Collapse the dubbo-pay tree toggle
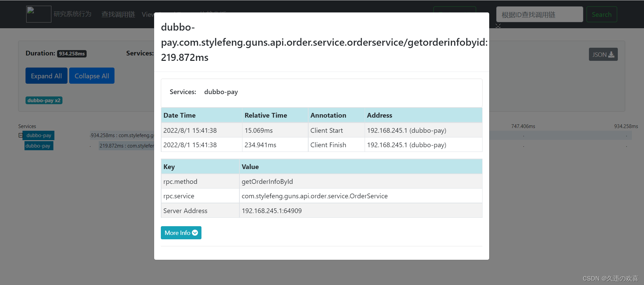Viewport: 644px width, 285px height. click(x=20, y=135)
